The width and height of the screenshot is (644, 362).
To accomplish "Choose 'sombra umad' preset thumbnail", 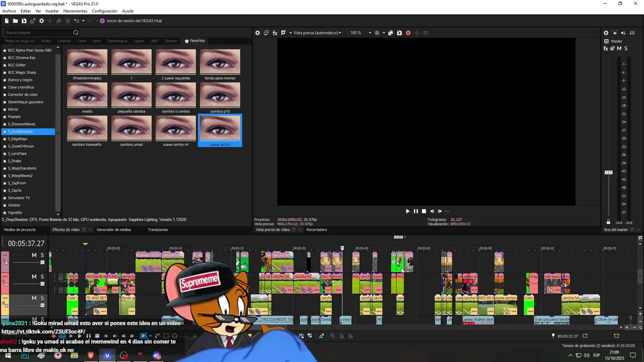I will 131,128.
